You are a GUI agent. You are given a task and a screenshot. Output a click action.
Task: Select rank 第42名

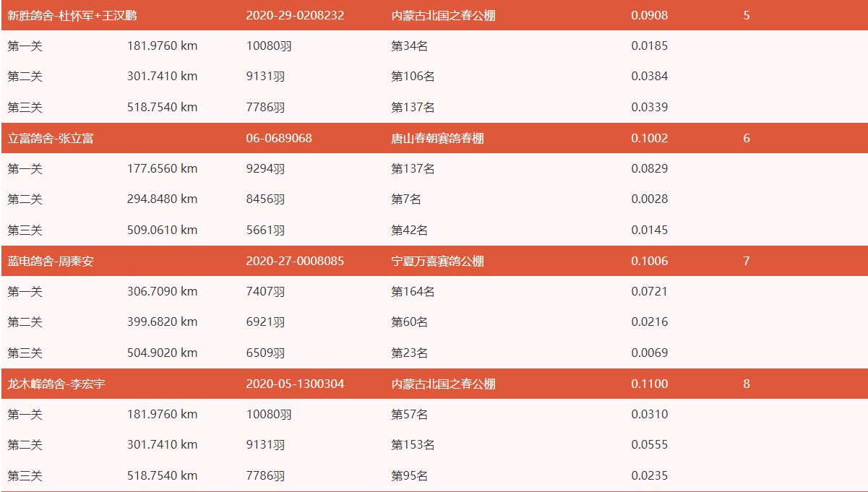click(409, 230)
